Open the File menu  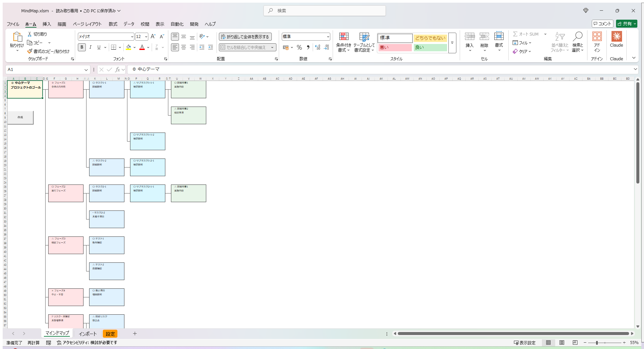point(13,24)
